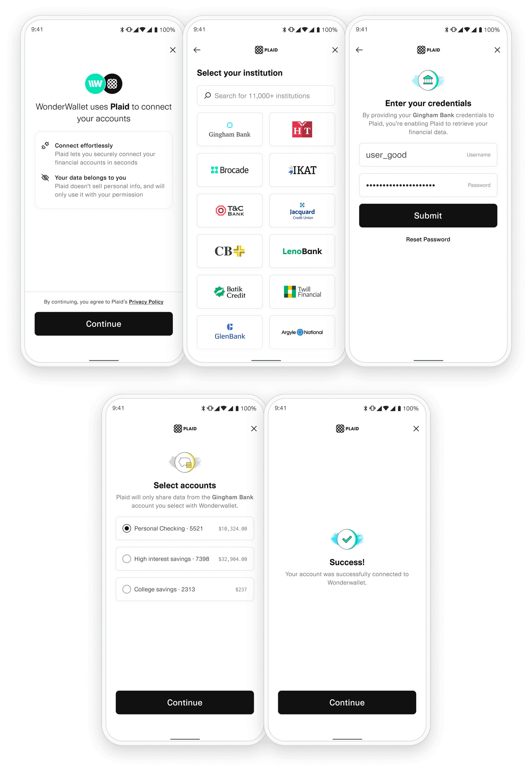The image size is (532, 771).
Task: Select High interest savings 7398 account
Action: (126, 558)
